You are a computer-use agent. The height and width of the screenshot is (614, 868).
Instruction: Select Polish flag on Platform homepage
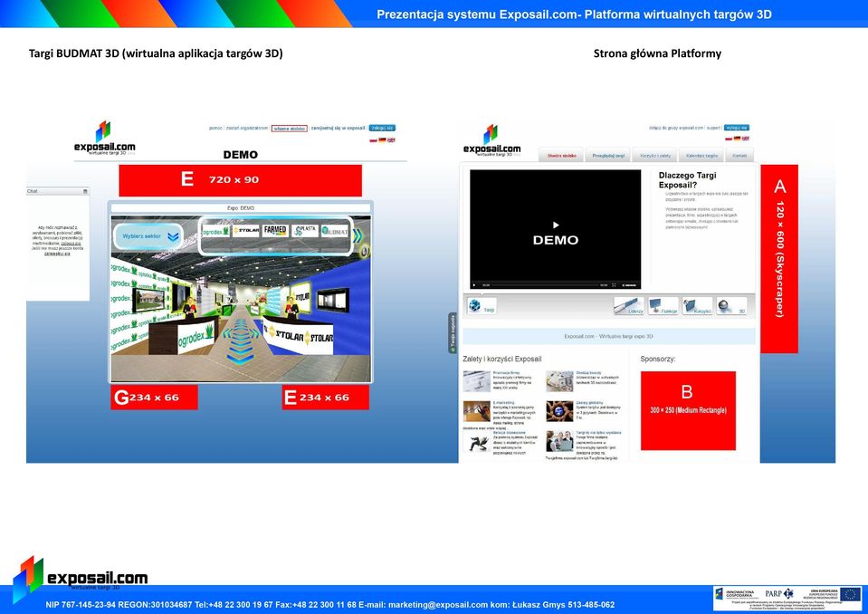(729, 139)
